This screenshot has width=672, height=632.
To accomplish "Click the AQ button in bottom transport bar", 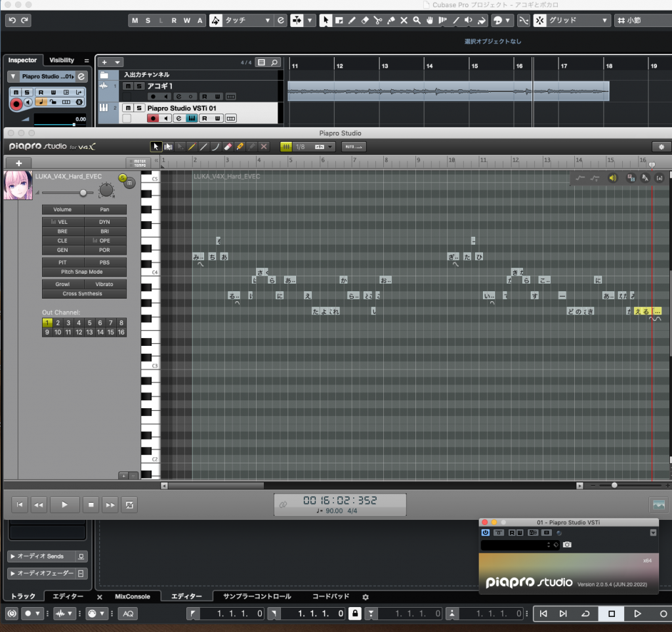I will [128, 614].
